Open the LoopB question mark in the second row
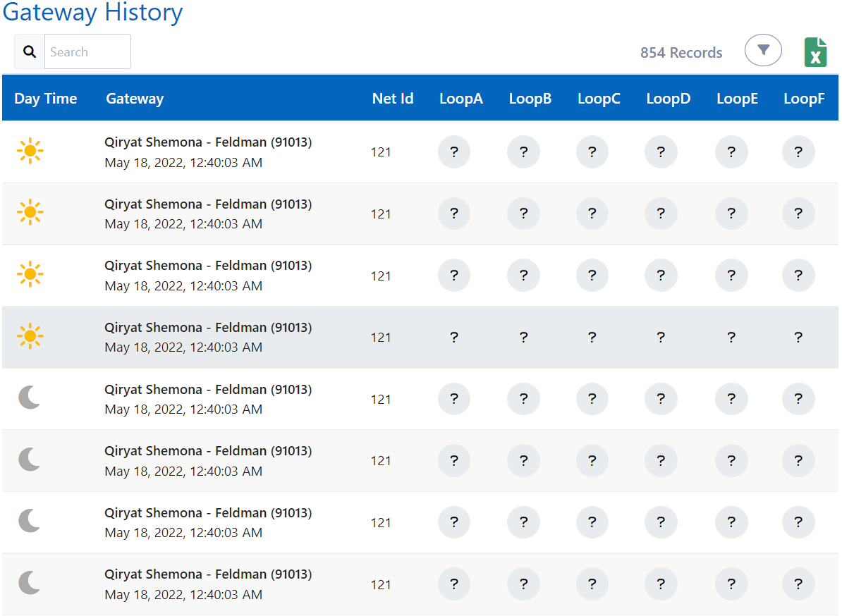The image size is (842, 616). pos(523,214)
